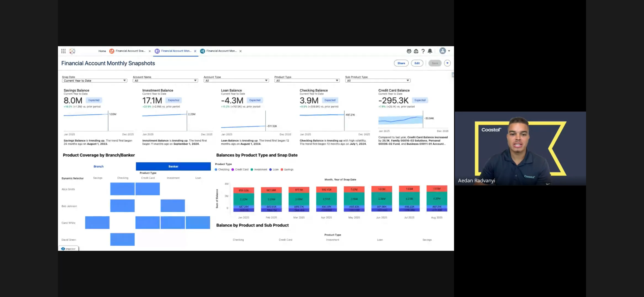Click the red Credit Card legend swatch

pyautogui.click(x=233, y=170)
